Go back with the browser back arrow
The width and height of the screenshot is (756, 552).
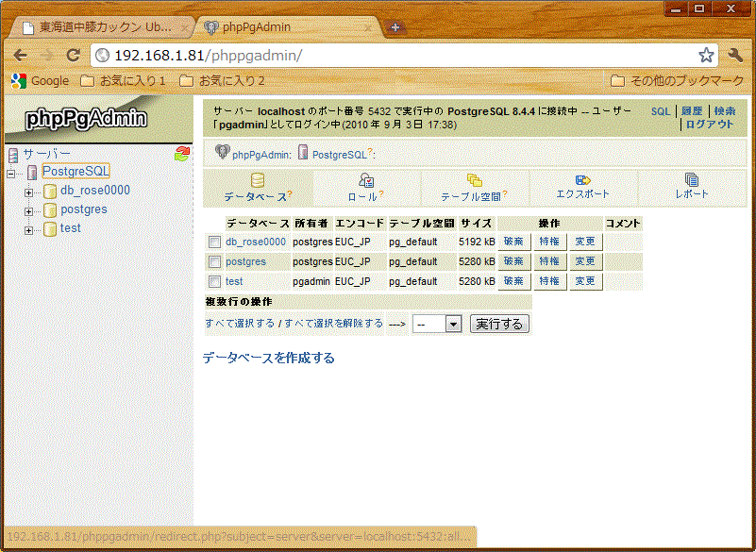click(20, 56)
